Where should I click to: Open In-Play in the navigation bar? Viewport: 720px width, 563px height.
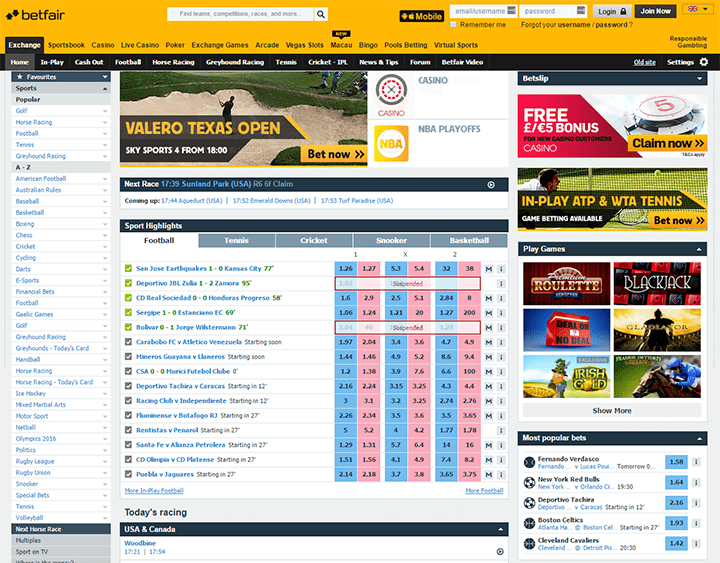(52, 62)
